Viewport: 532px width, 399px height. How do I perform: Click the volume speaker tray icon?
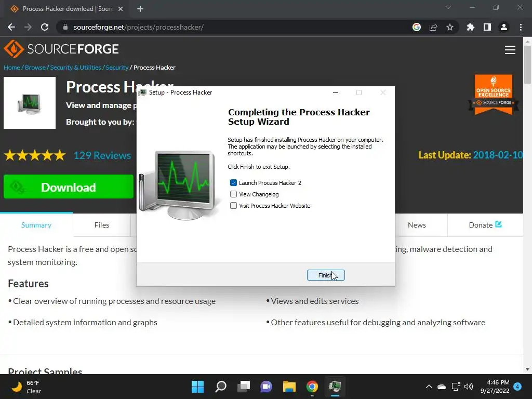click(x=469, y=387)
